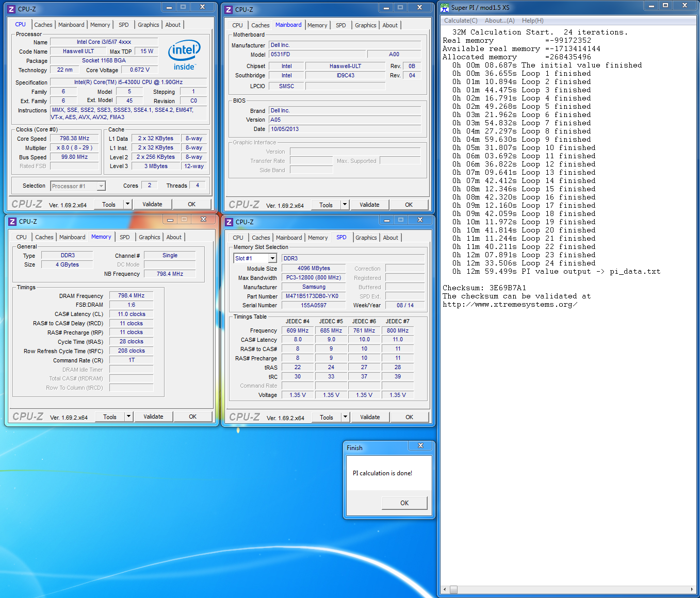Click the Loop 24 finished line
Viewport: 700px width, 598px height.
(524, 263)
